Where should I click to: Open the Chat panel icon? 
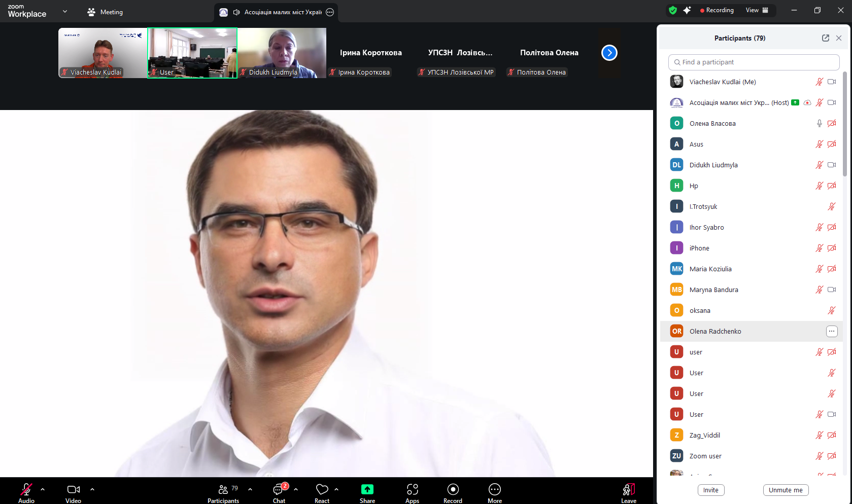click(x=279, y=490)
